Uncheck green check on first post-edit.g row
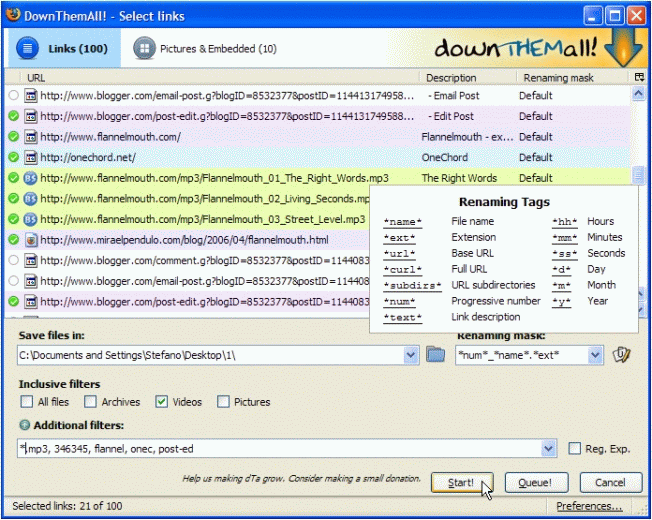This screenshot has width=652, height=520. [x=14, y=116]
